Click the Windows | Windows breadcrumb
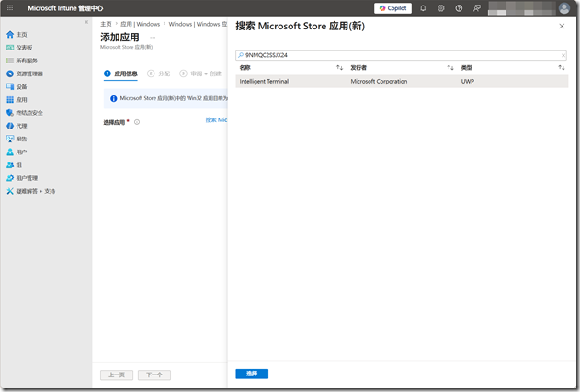Viewport: 580px width, 392px height. 198,24
